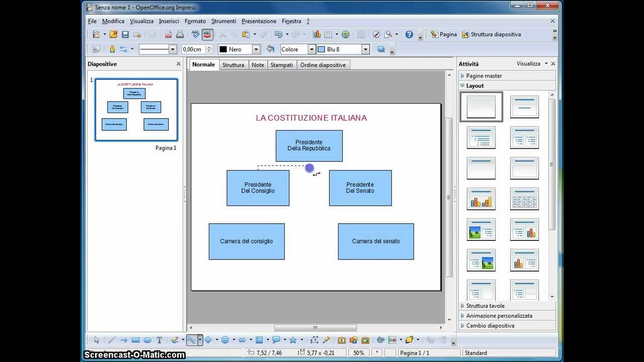Image resolution: width=644 pixels, height=362 pixels.
Task: Insert a table using the table icon
Action: pos(328,34)
